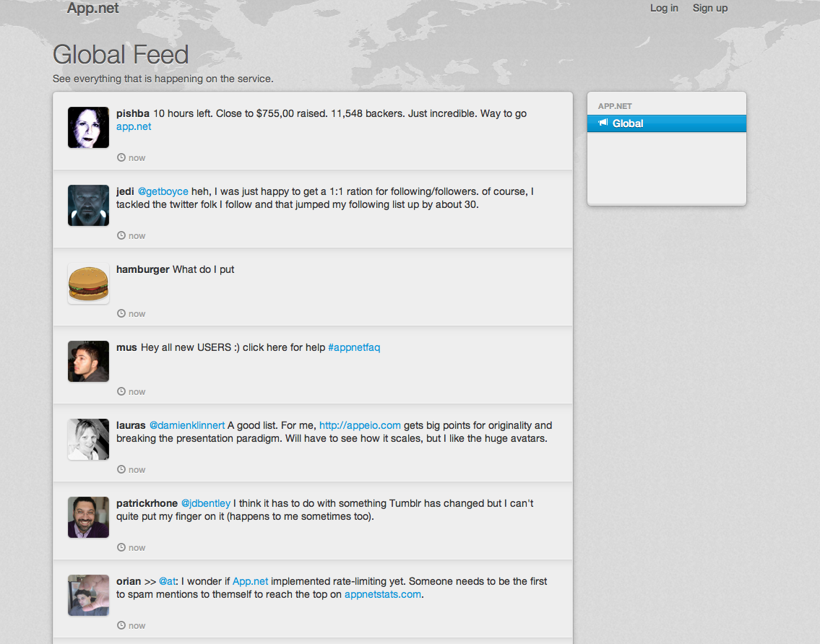Viewport: 820px width, 644px height.
Task: Open jedi's post via its now timestamp
Action: pyautogui.click(x=137, y=236)
